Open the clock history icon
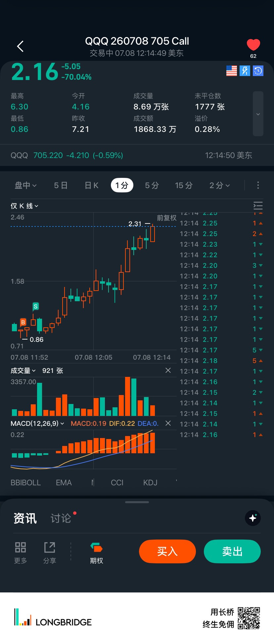The height and width of the screenshot is (644, 274). coord(258,71)
